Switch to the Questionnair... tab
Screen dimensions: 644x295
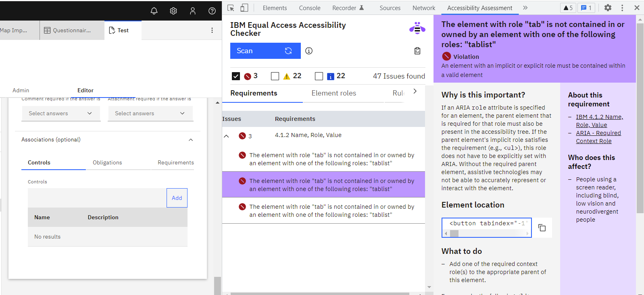[72, 30]
